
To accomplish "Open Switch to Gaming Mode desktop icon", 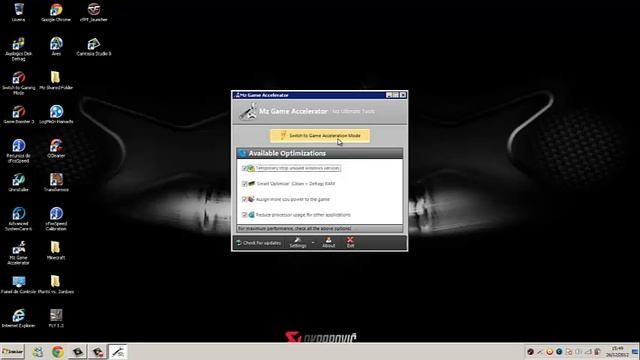I will [18, 83].
